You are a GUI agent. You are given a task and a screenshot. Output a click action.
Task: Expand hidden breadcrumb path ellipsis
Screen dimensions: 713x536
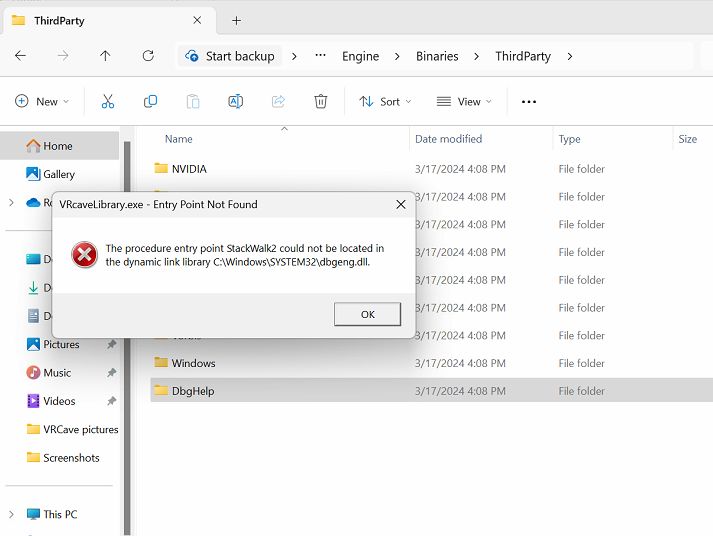click(321, 55)
